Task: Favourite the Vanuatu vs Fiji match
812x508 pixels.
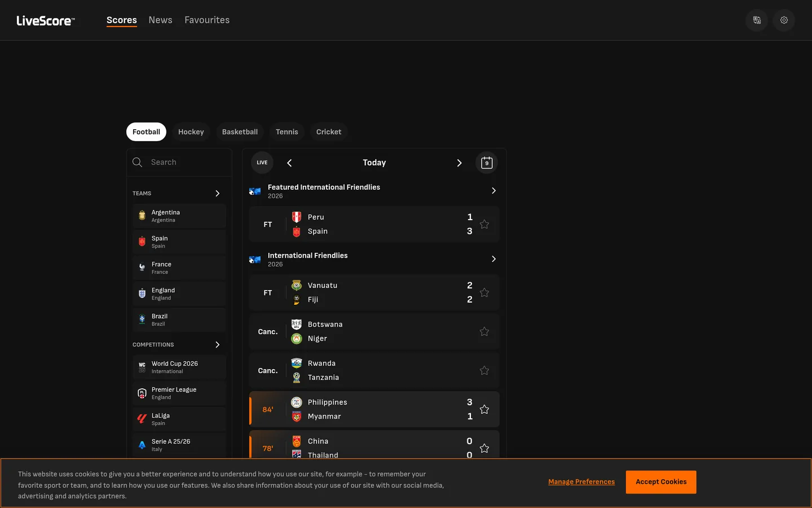Action: [x=484, y=293]
